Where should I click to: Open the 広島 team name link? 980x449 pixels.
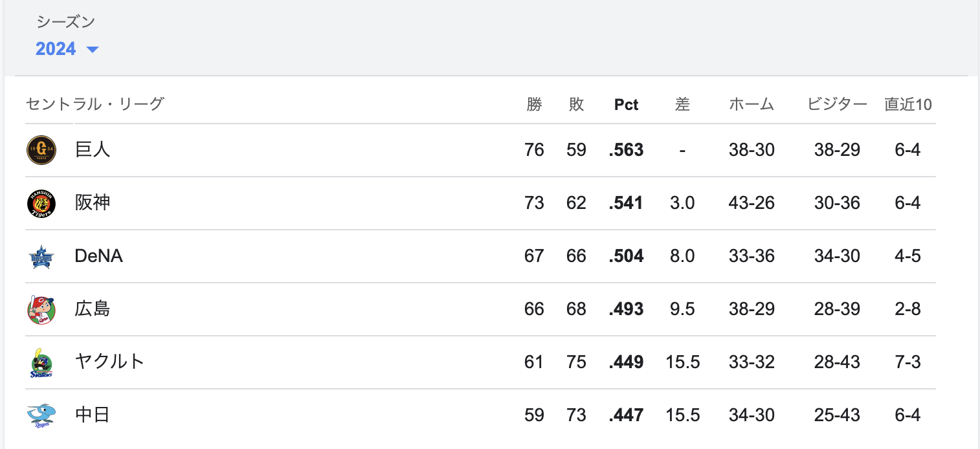point(93,309)
